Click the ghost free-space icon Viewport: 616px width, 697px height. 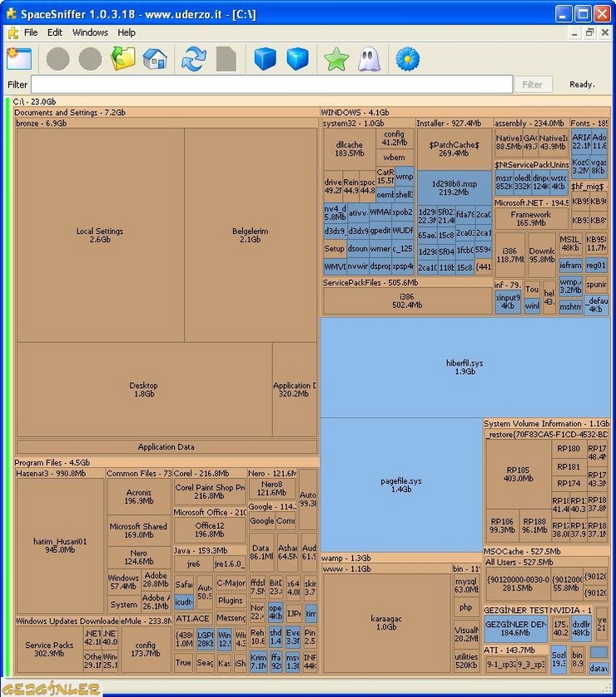point(369,58)
